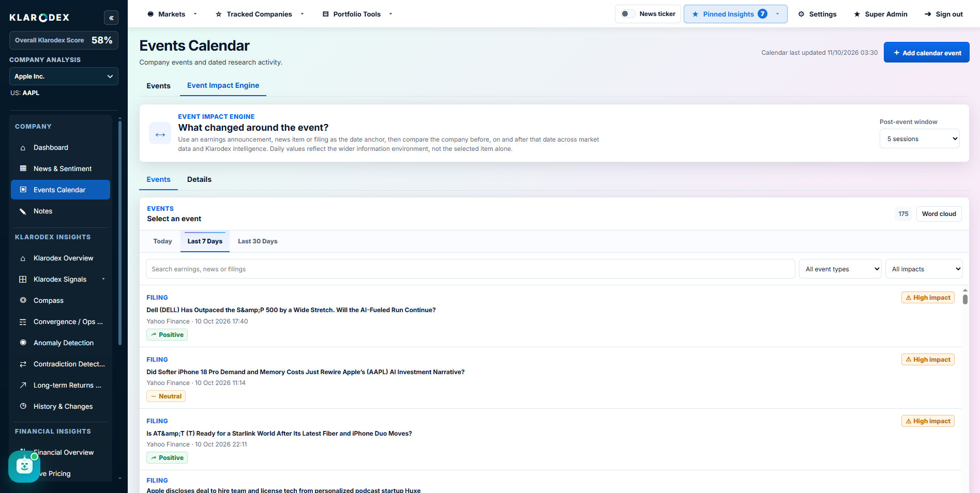Collapse the sidebar with the double-chevron icon

click(x=111, y=18)
